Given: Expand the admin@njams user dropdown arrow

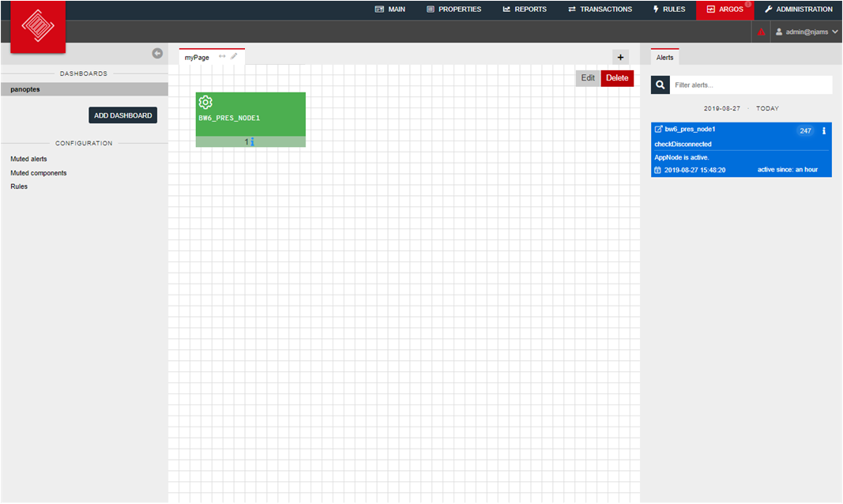Looking at the screenshot, I should [834, 32].
